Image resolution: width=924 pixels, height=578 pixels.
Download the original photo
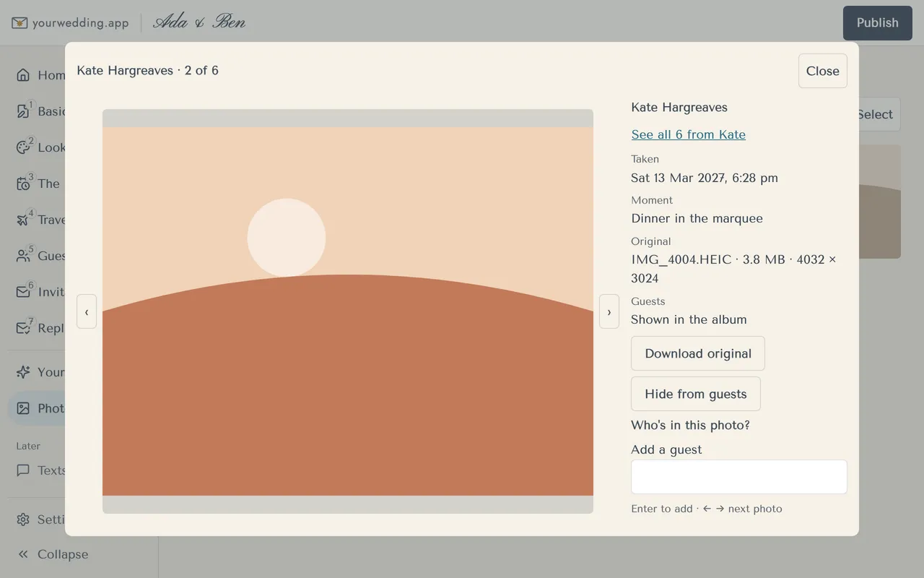(x=698, y=353)
